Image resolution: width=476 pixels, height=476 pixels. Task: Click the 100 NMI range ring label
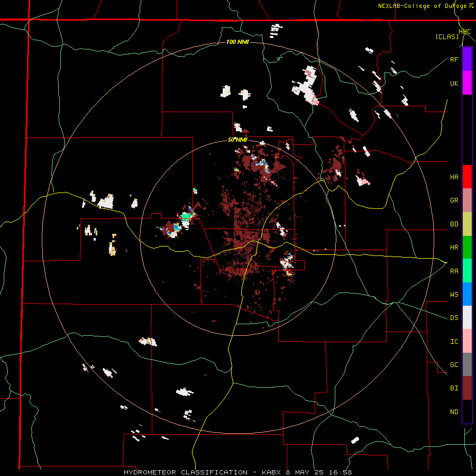[237, 42]
